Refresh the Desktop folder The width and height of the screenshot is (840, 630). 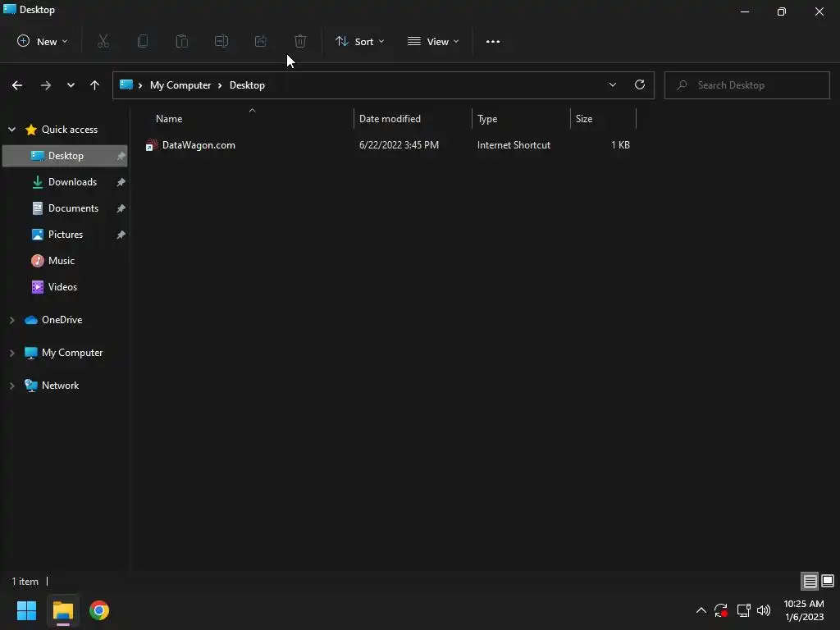tap(640, 84)
